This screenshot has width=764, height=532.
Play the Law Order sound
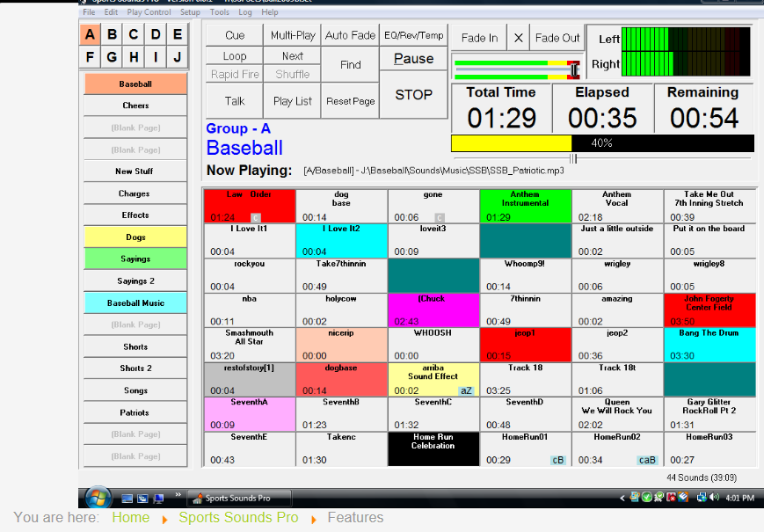250,206
